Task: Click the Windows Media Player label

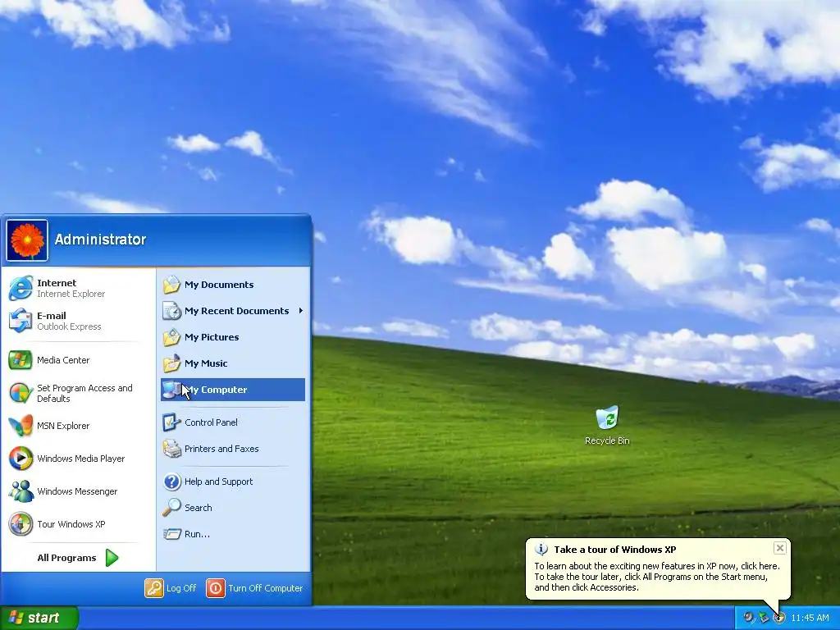Action: click(81, 459)
